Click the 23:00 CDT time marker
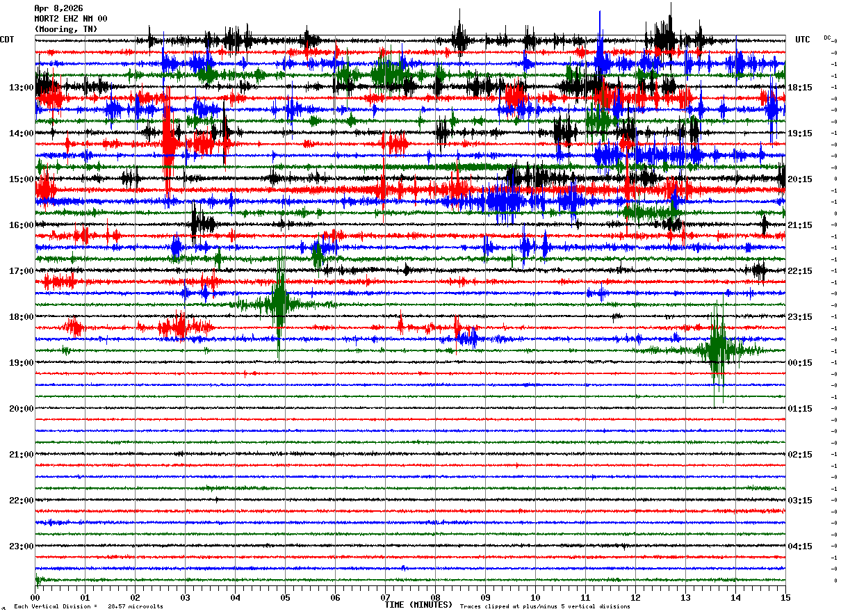 21,546
